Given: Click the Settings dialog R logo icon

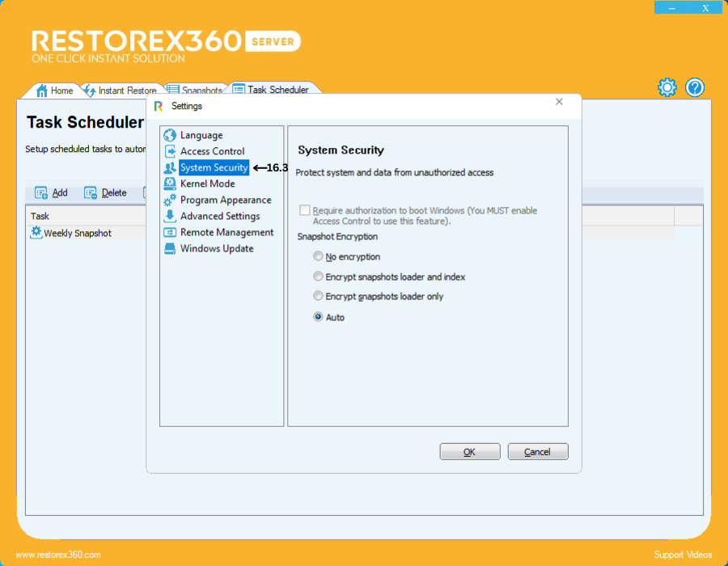Looking at the screenshot, I should [159, 106].
